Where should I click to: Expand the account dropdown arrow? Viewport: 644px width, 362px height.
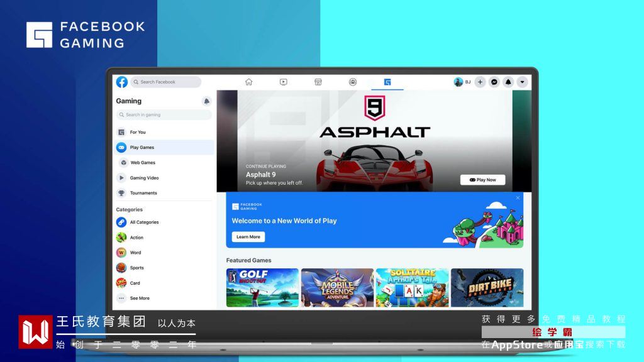coord(523,82)
